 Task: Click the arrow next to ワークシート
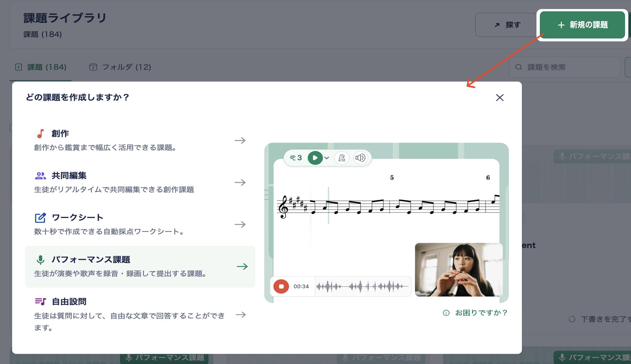(240, 224)
